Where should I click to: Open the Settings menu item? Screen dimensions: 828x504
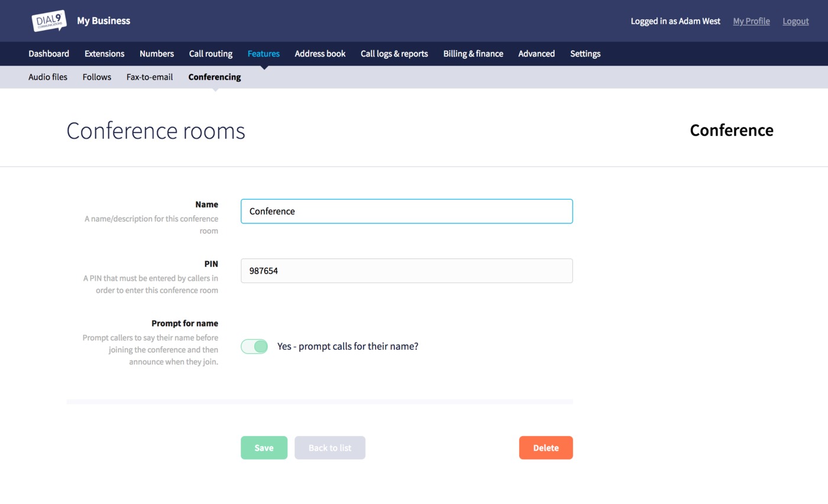pos(585,53)
